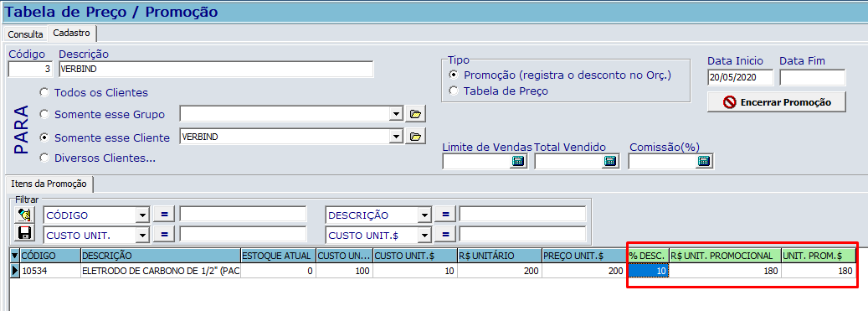Click the UNIT. PROM.$ column header

click(819, 256)
